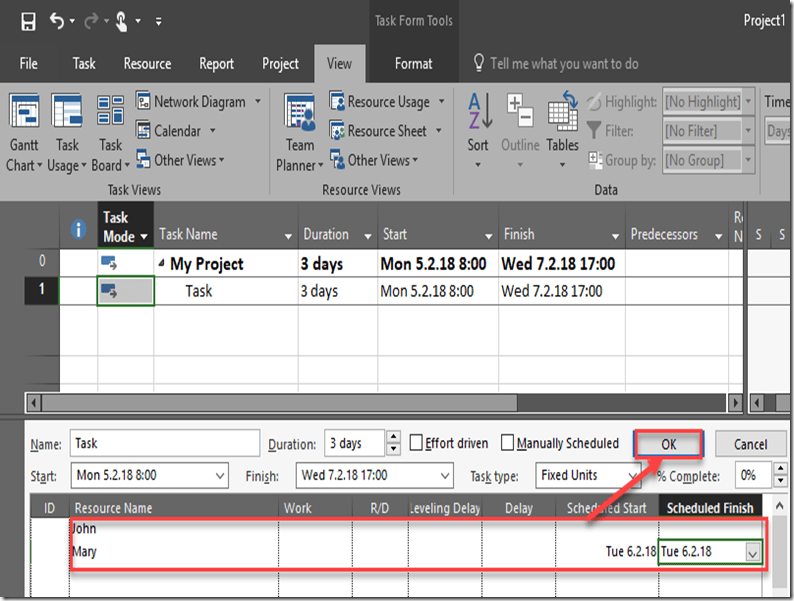
Task: Select the Task Usage view icon
Action: (x=67, y=111)
